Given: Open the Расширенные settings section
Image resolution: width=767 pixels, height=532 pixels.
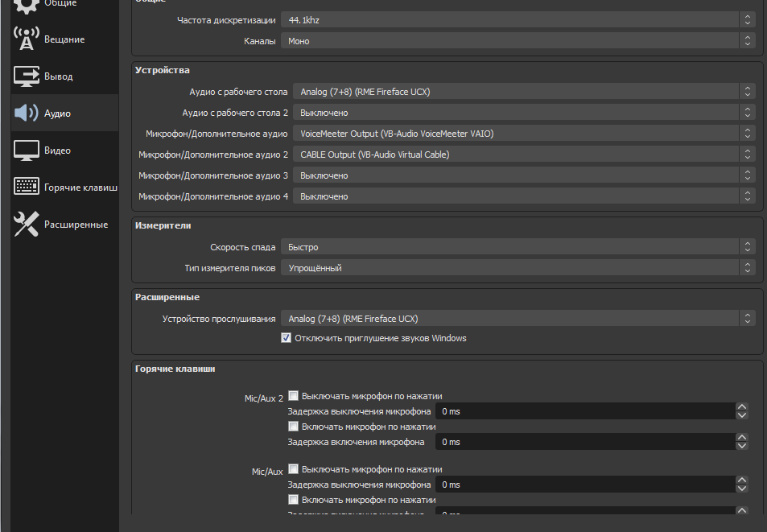Looking at the screenshot, I should (x=76, y=225).
